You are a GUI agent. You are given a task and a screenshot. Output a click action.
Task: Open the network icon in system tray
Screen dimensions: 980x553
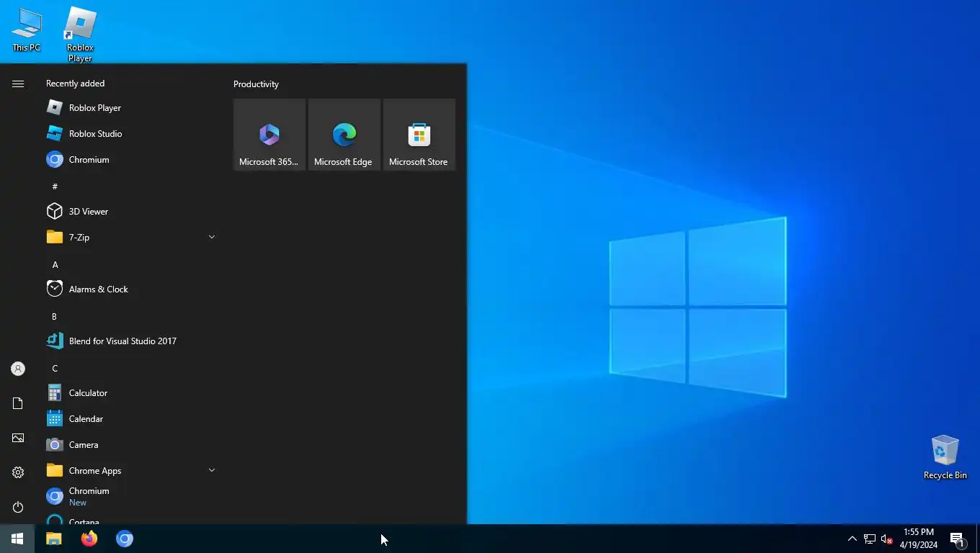point(870,539)
